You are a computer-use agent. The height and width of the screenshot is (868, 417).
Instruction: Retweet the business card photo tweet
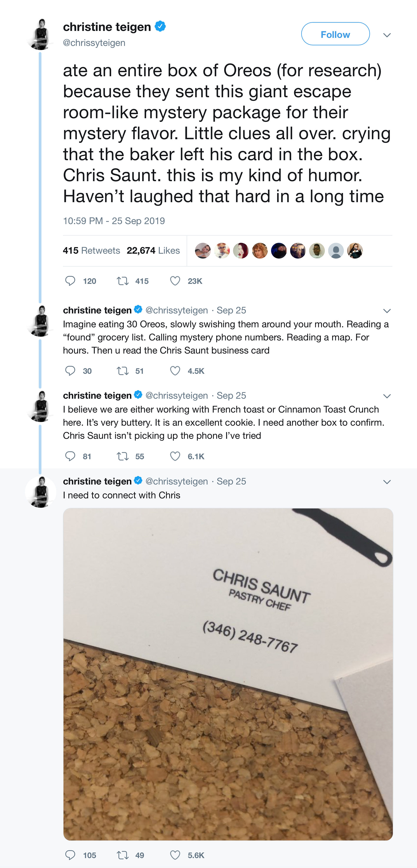123,855
